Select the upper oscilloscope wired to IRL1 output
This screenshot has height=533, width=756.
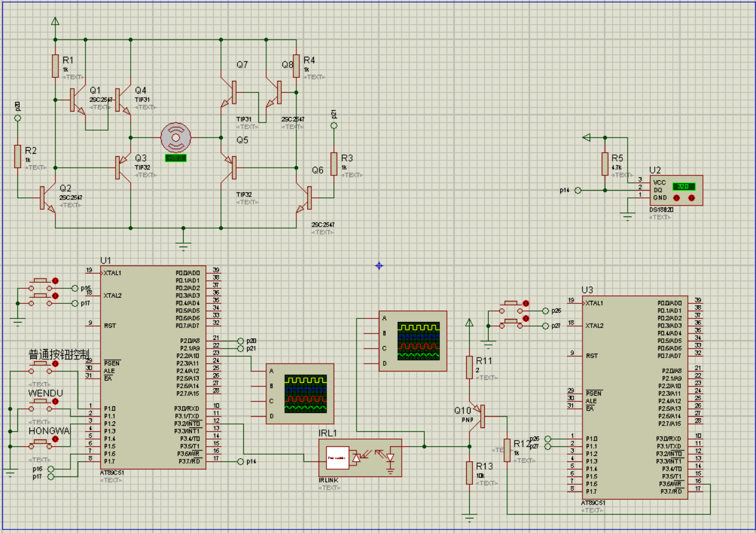point(413,341)
